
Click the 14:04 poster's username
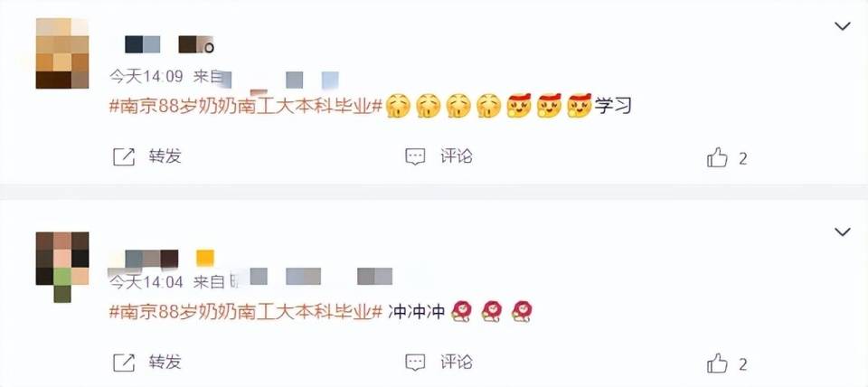[161, 259]
